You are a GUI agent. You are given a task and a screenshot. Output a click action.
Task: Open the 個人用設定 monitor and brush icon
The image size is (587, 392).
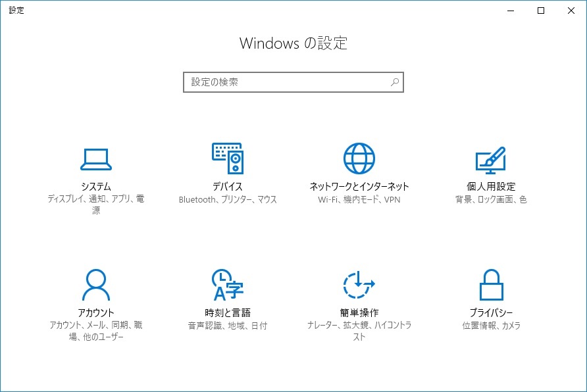coord(491,160)
